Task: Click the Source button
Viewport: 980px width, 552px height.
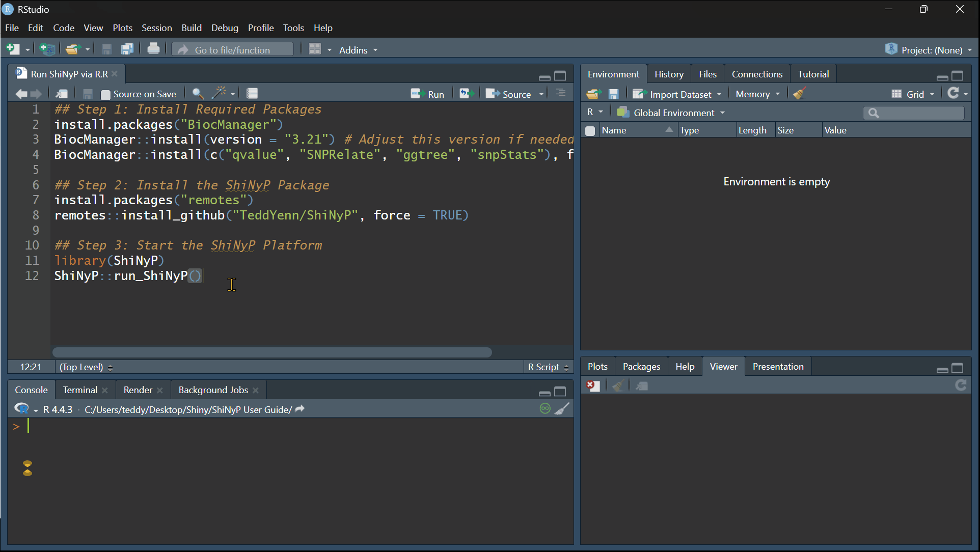Action: pyautogui.click(x=508, y=94)
